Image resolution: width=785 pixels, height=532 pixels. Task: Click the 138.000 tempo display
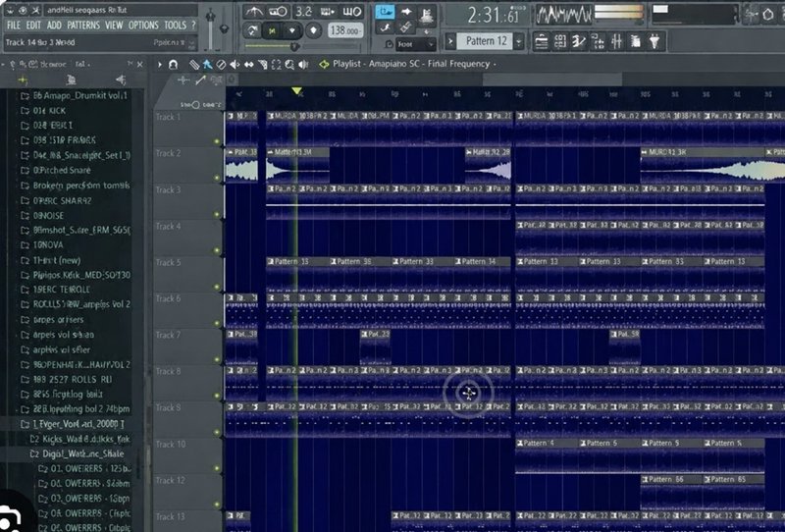[x=345, y=30]
